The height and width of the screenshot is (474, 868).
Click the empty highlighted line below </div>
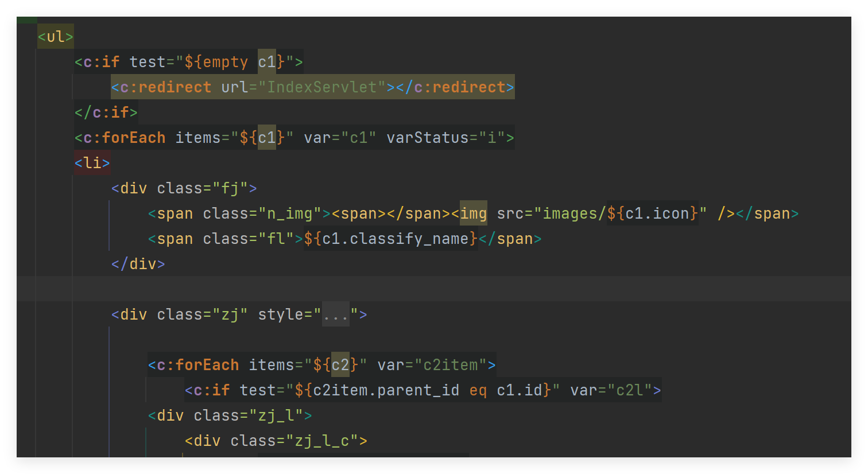[434, 289]
